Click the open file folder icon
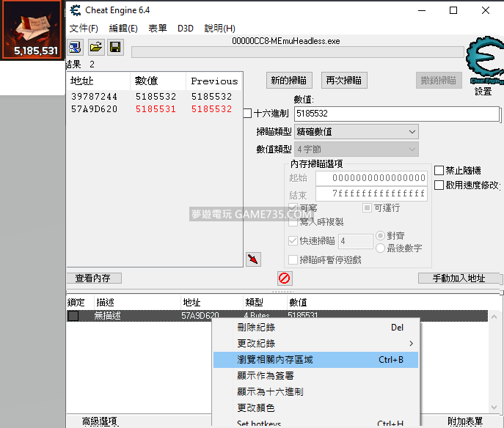 (95, 48)
